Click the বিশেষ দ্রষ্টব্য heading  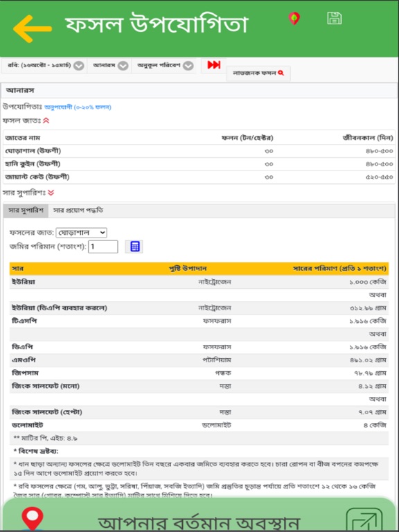coord(36,452)
